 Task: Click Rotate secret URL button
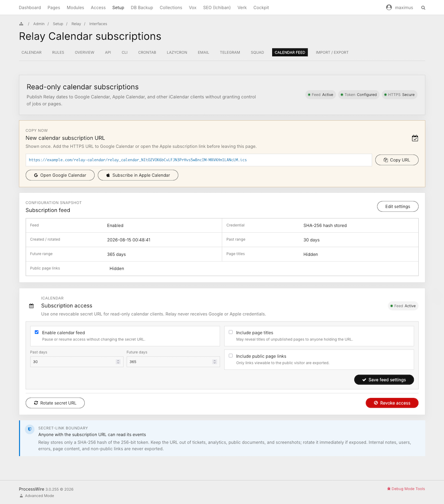[x=55, y=403]
